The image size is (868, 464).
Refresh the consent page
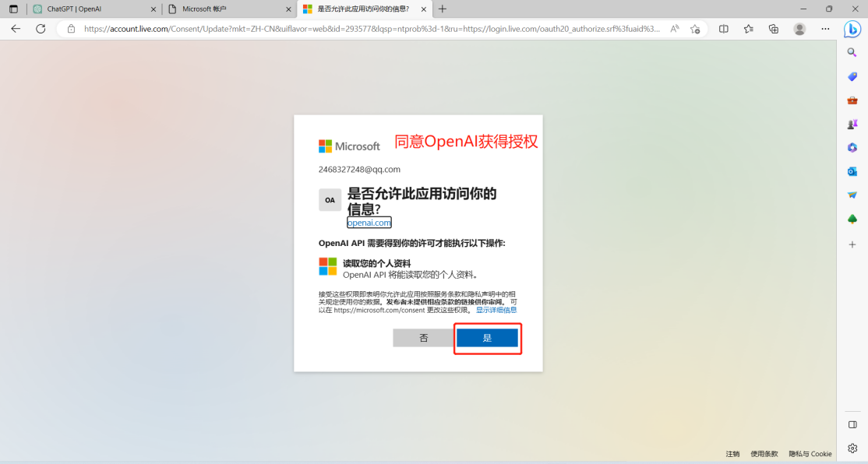point(41,28)
